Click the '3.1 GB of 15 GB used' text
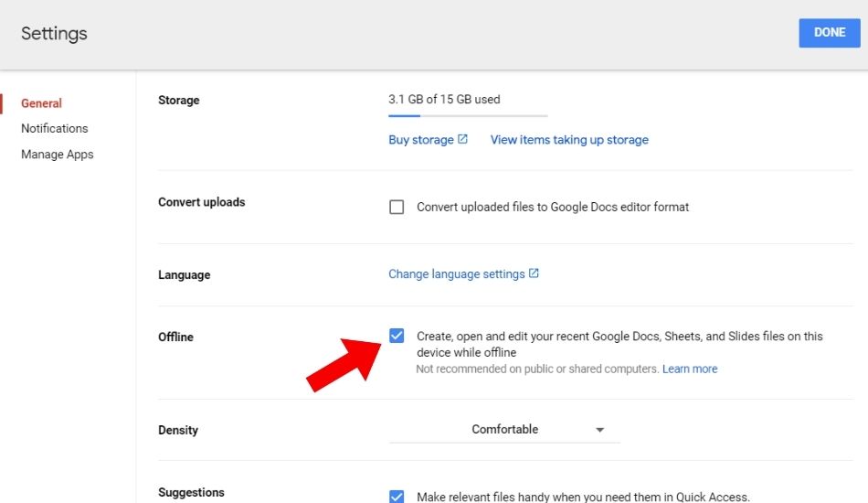868x503 pixels. point(444,100)
